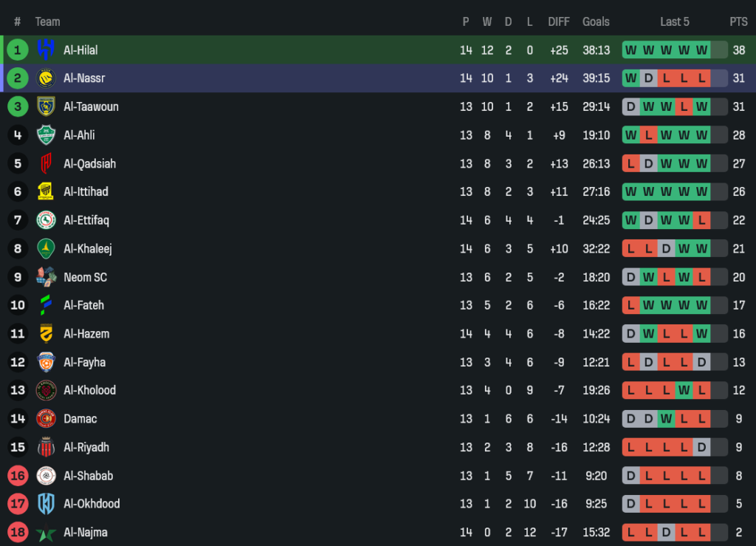Viewport: 756px width, 546px height.
Task: Click the Al-Nassr club crest icon
Action: pos(46,78)
